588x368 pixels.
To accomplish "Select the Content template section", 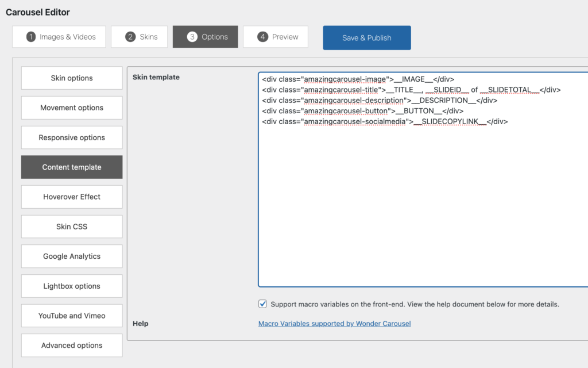I will [71, 167].
